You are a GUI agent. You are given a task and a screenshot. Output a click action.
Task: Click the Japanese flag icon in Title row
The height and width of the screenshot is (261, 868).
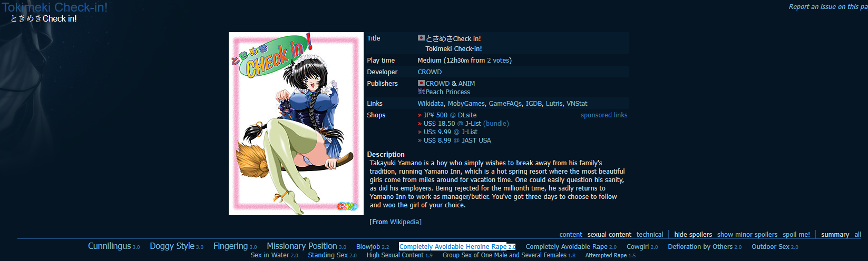421,38
